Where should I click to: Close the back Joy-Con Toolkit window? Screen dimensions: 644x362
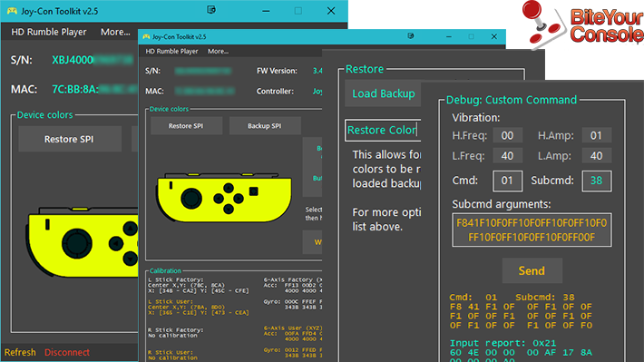[331, 11]
